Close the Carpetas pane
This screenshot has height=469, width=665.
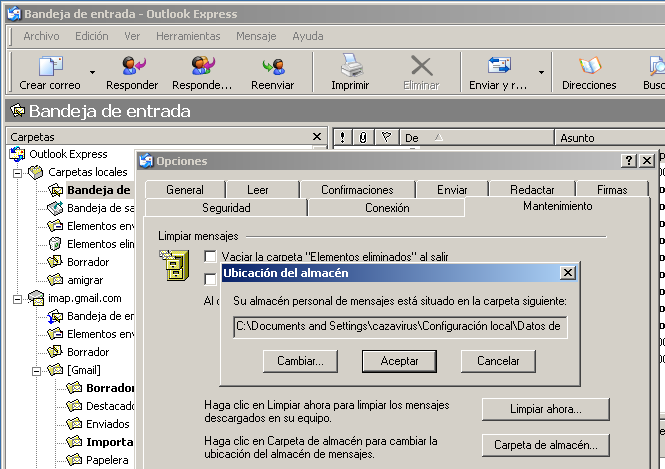point(316,137)
